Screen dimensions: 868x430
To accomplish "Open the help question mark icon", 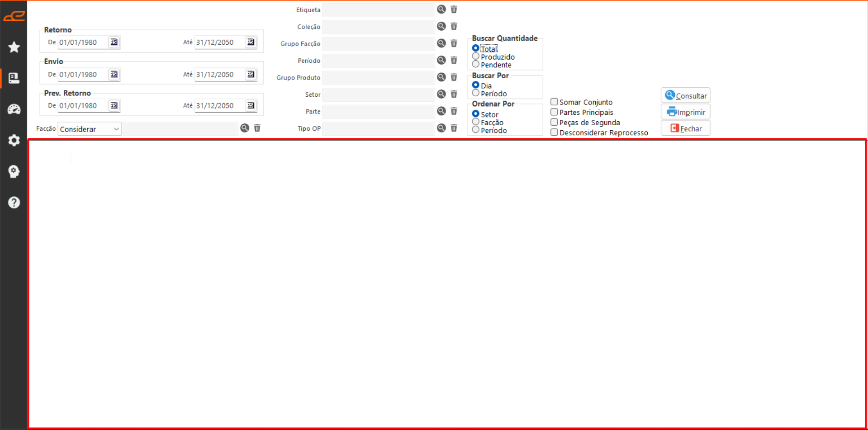I will pos(14,202).
